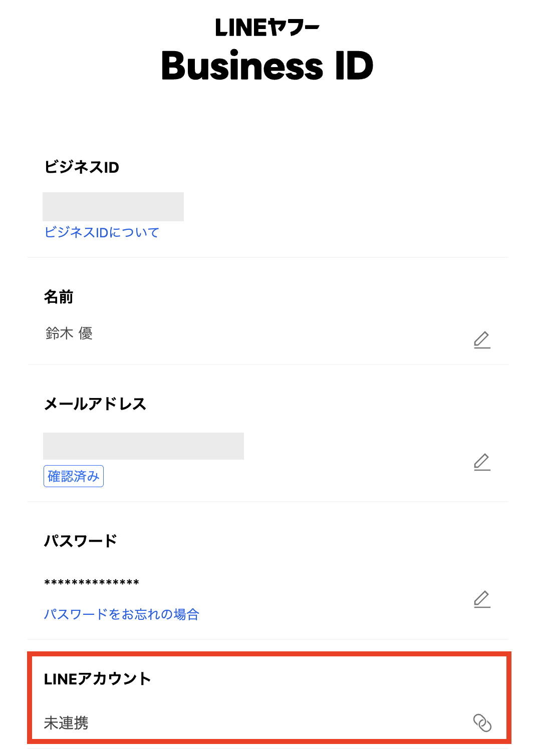The width and height of the screenshot is (543, 756).
Task: Click the masked password asterisks
Action: pyautogui.click(x=92, y=583)
